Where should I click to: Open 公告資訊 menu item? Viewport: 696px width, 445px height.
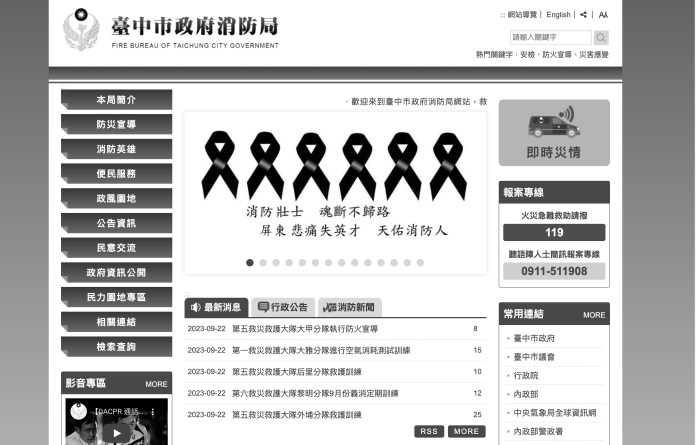tap(116, 223)
